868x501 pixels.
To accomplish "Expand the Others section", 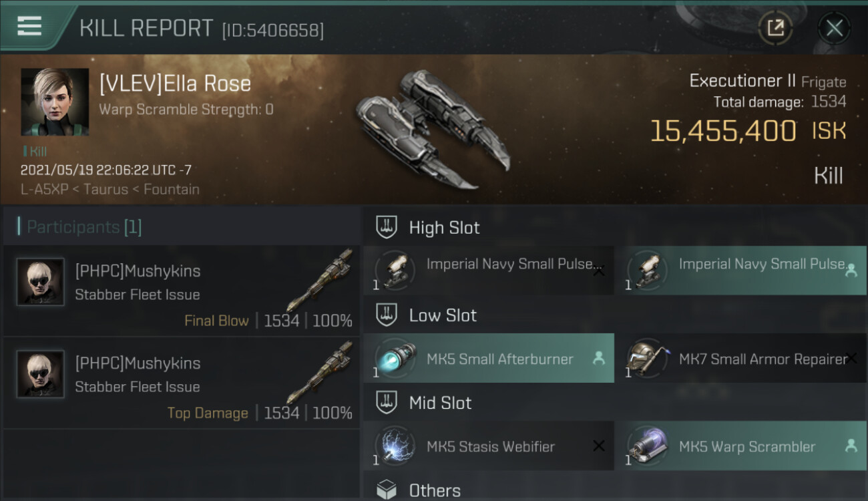I will (x=434, y=490).
